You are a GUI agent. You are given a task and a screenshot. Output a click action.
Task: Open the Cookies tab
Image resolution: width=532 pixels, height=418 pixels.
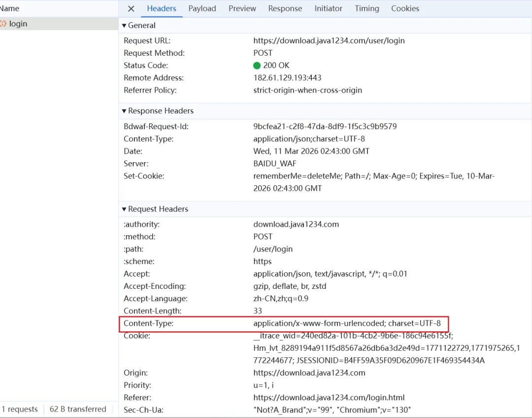[x=405, y=8]
